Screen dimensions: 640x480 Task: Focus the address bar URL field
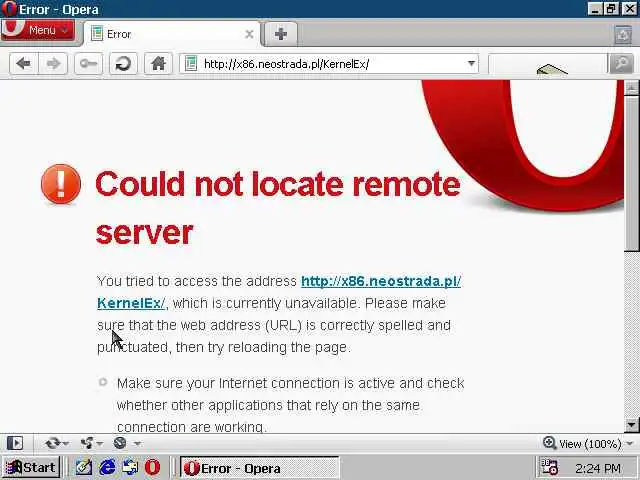click(331, 64)
